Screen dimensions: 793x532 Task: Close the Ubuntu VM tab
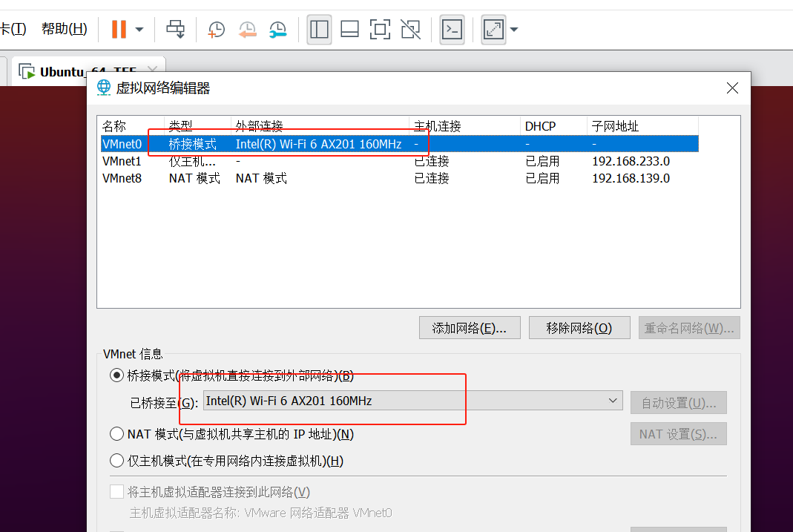152,68
